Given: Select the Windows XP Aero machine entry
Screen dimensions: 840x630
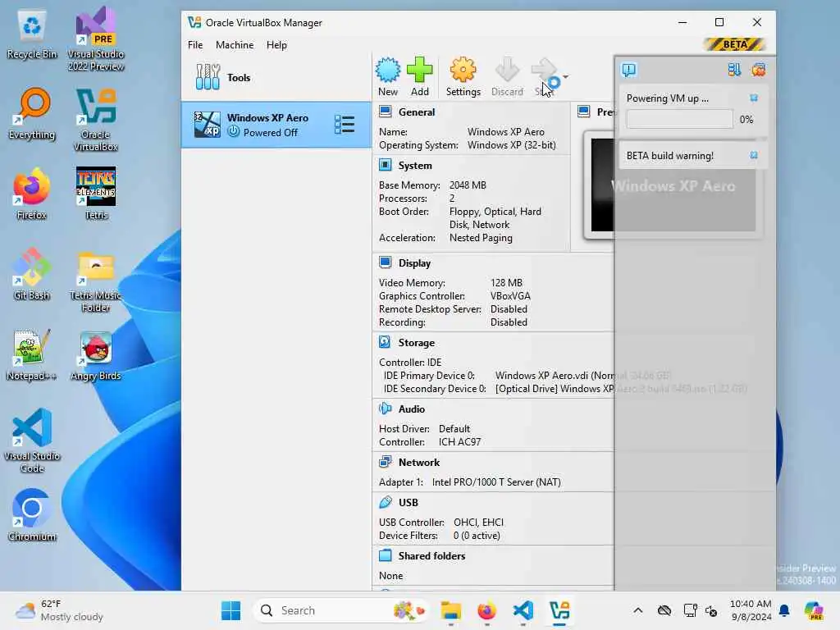Looking at the screenshot, I should coord(276,125).
